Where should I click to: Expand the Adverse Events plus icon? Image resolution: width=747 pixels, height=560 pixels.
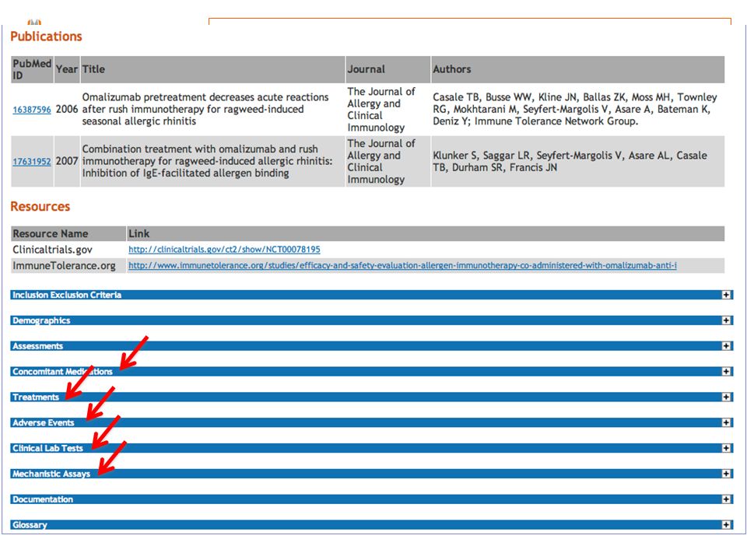[x=726, y=422]
